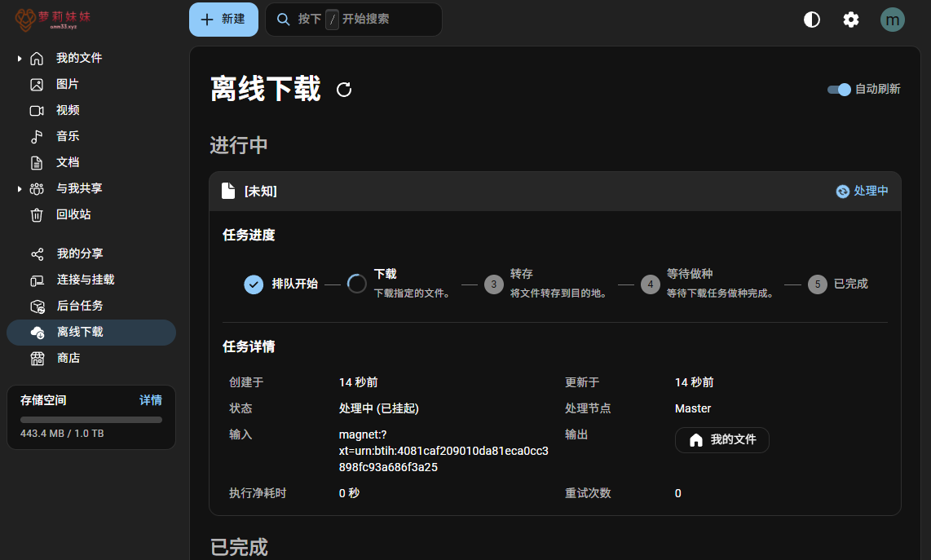
Task: Click the storage space usage bar
Action: tap(91, 420)
